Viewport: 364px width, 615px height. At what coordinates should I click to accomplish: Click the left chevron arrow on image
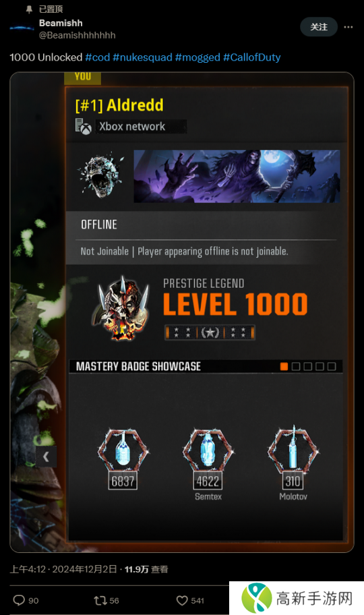(47, 457)
